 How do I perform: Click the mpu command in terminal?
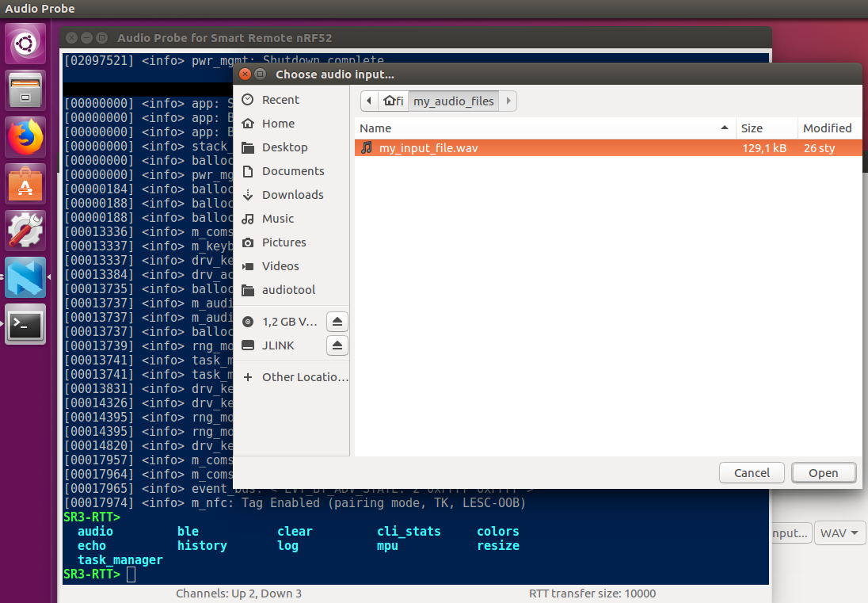point(387,546)
